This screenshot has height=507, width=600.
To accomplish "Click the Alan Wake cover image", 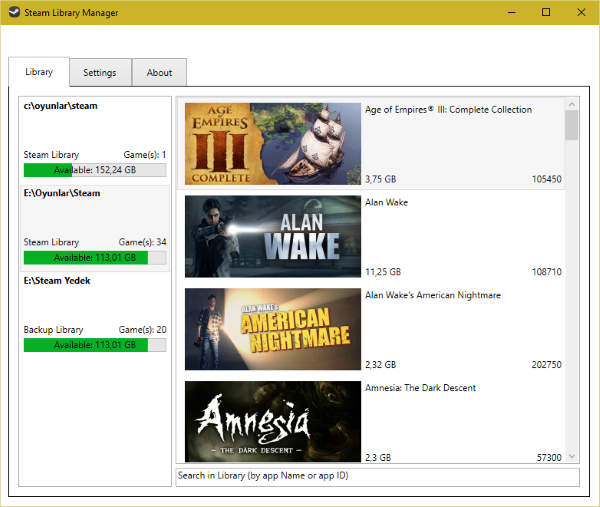I will coord(273,236).
